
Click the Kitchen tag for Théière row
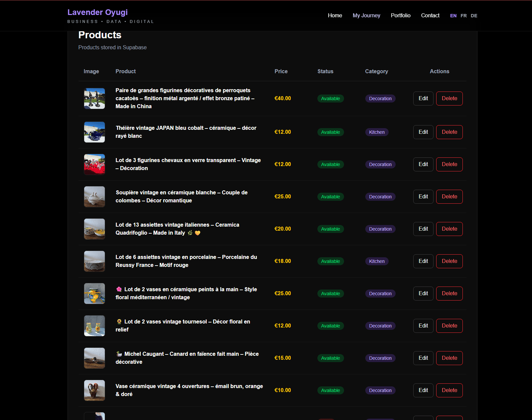click(377, 132)
